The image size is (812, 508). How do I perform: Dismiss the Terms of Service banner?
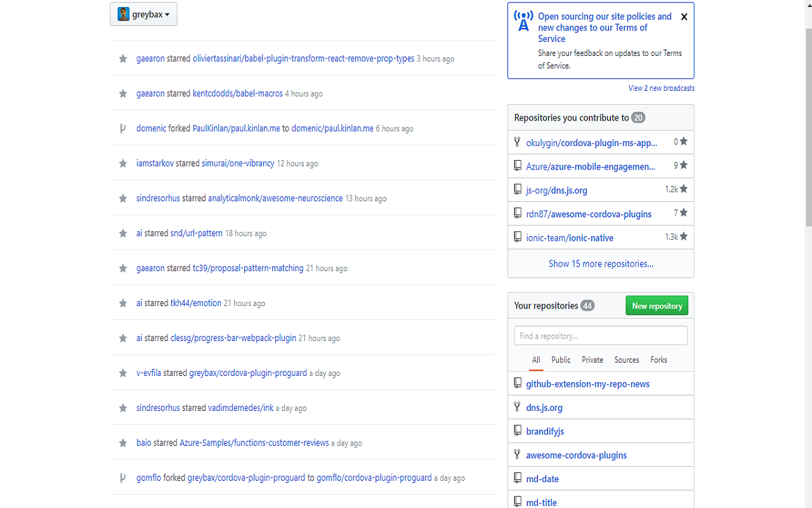click(x=684, y=17)
